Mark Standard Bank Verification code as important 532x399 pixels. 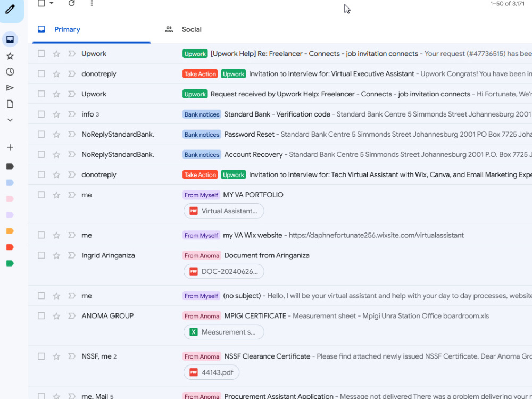[x=72, y=114]
